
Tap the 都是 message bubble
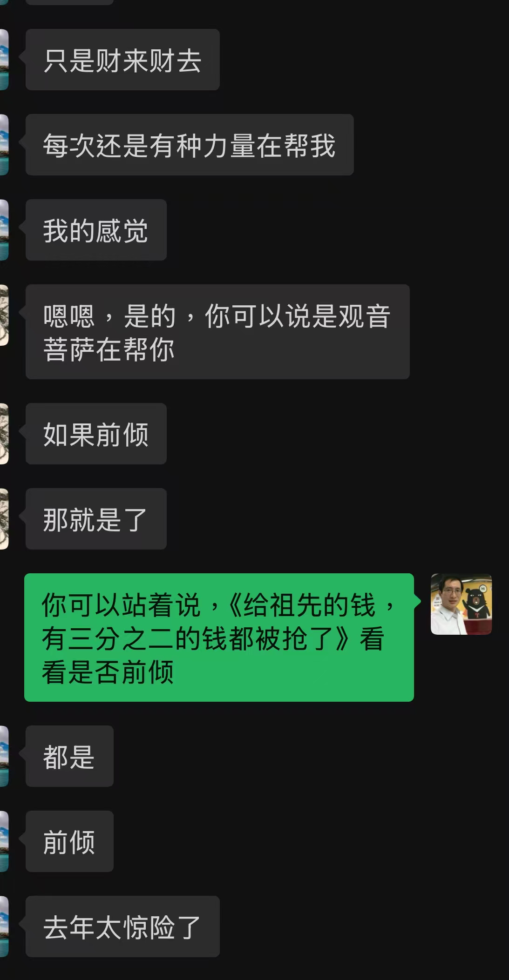[x=69, y=756]
